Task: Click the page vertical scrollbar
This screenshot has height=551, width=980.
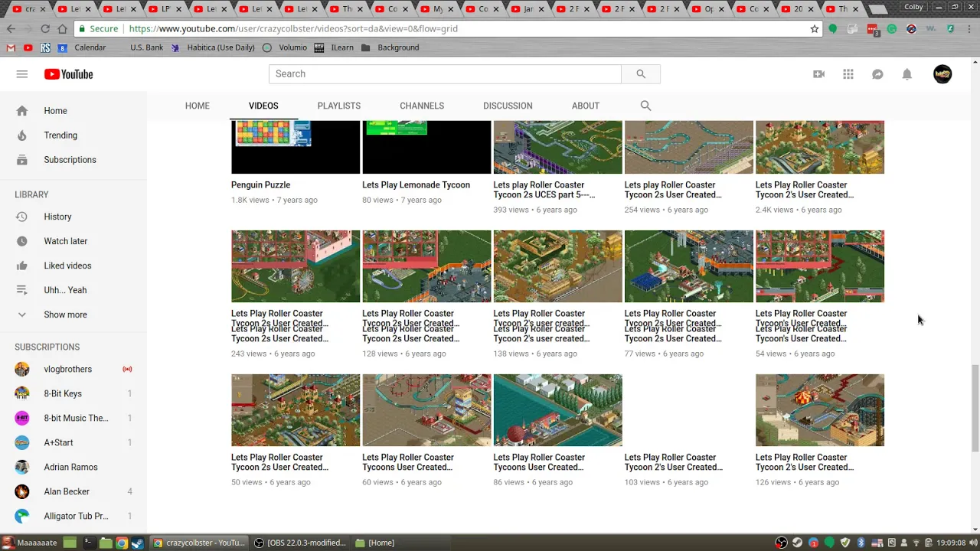Action: click(975, 409)
